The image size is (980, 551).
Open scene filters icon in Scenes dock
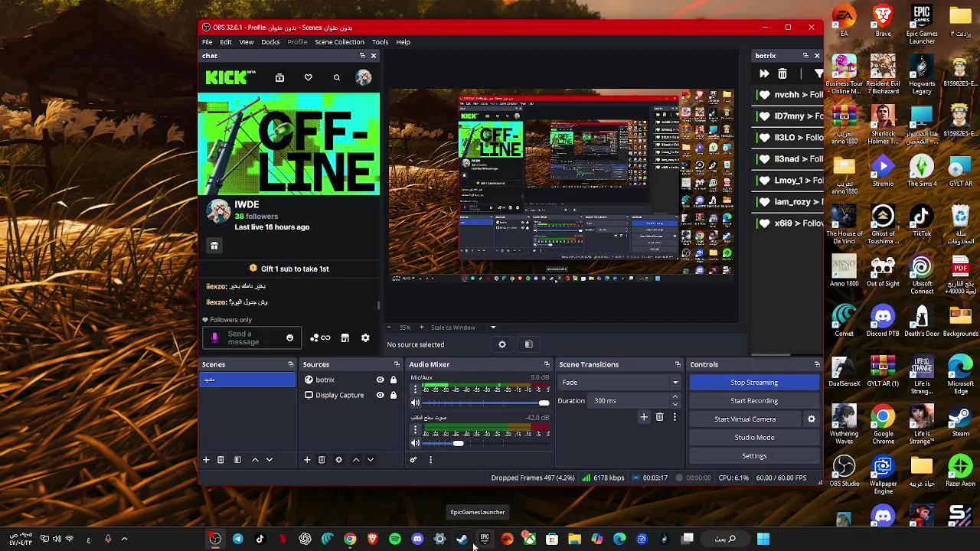[237, 460]
